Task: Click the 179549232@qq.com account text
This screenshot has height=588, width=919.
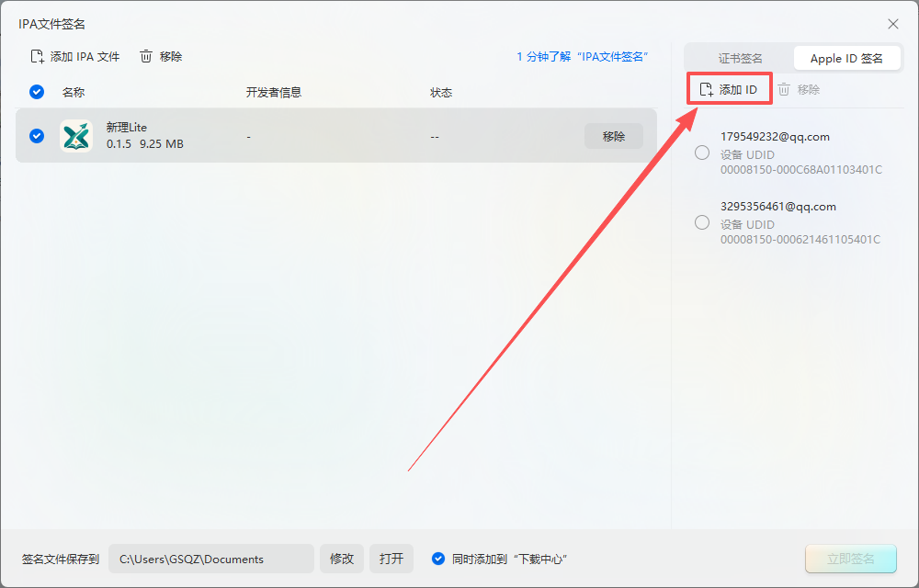Action: [775, 137]
